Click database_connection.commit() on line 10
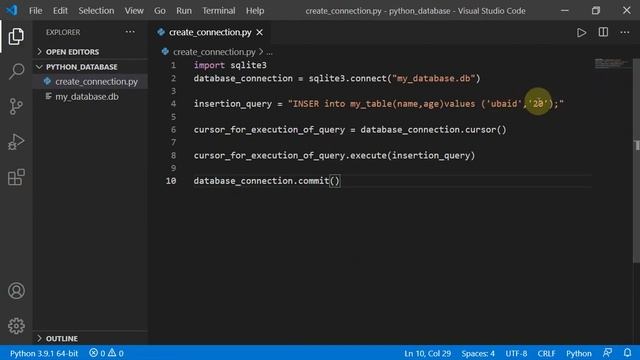 pyautogui.click(x=267, y=181)
